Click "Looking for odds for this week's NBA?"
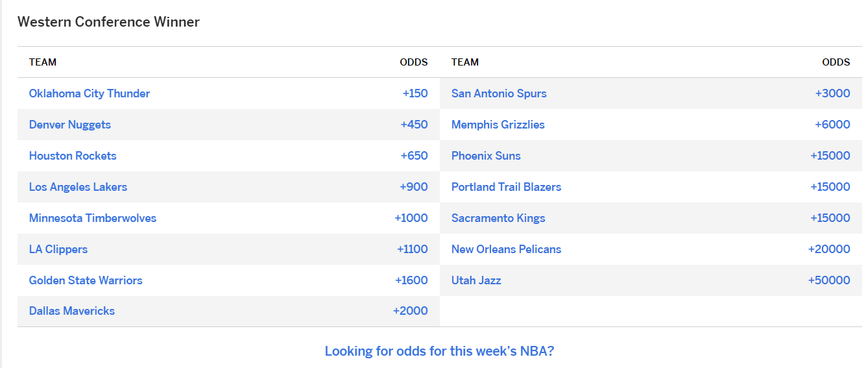This screenshot has width=868, height=368. pyautogui.click(x=439, y=351)
